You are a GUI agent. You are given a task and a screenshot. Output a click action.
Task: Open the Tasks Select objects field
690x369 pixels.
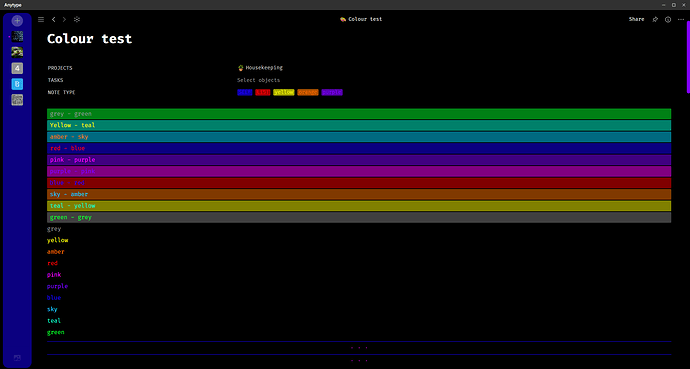pyautogui.click(x=258, y=80)
